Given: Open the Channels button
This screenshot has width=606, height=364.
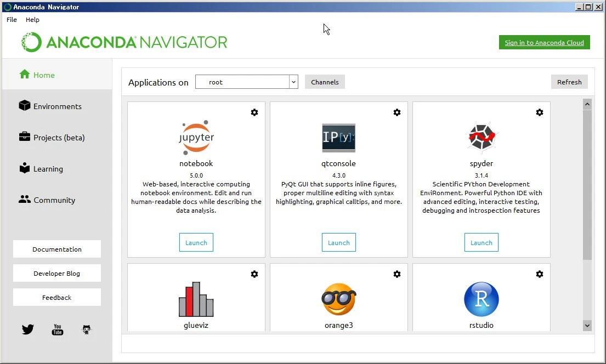Looking at the screenshot, I should click(325, 82).
